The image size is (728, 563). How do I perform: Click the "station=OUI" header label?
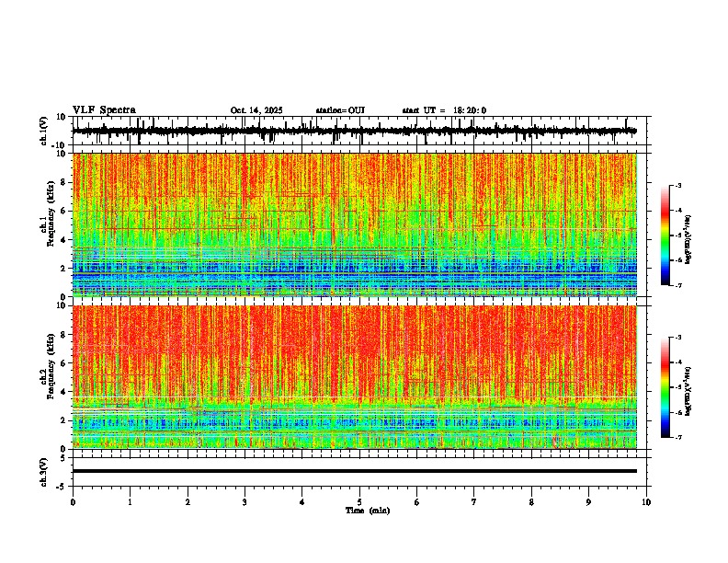tap(340, 110)
